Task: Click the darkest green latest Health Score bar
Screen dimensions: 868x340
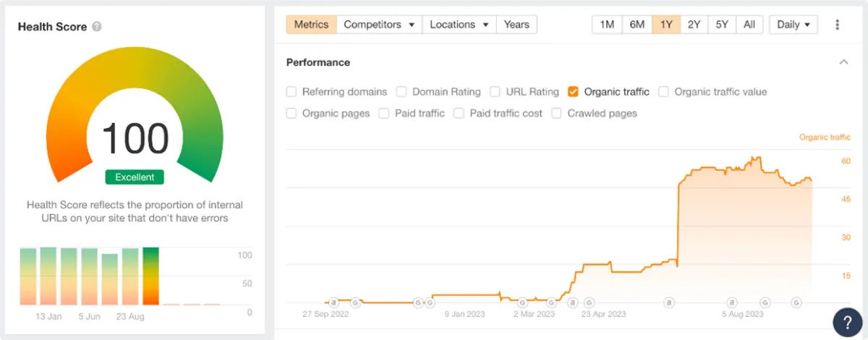Action: pyautogui.click(x=150, y=276)
